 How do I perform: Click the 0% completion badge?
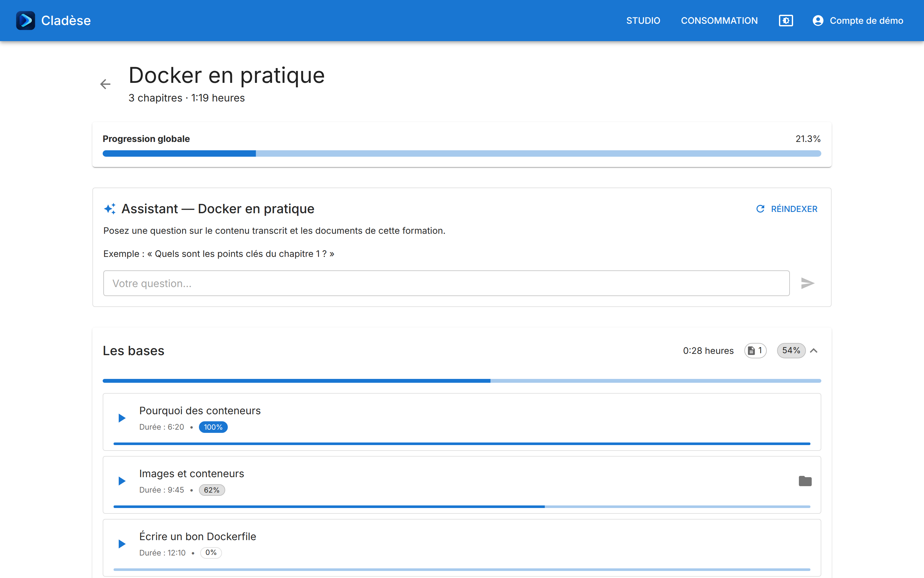(x=211, y=553)
